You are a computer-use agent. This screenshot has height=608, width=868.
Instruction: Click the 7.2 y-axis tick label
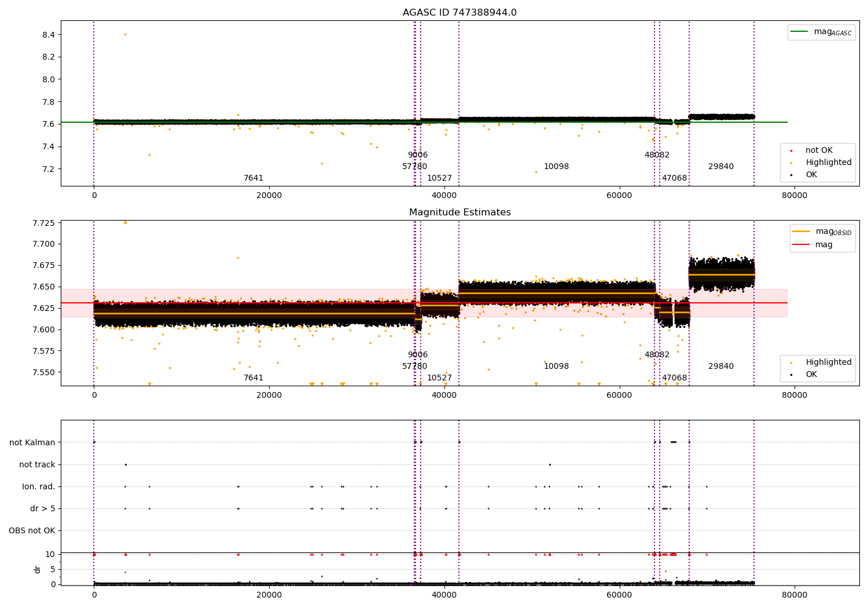(49, 169)
